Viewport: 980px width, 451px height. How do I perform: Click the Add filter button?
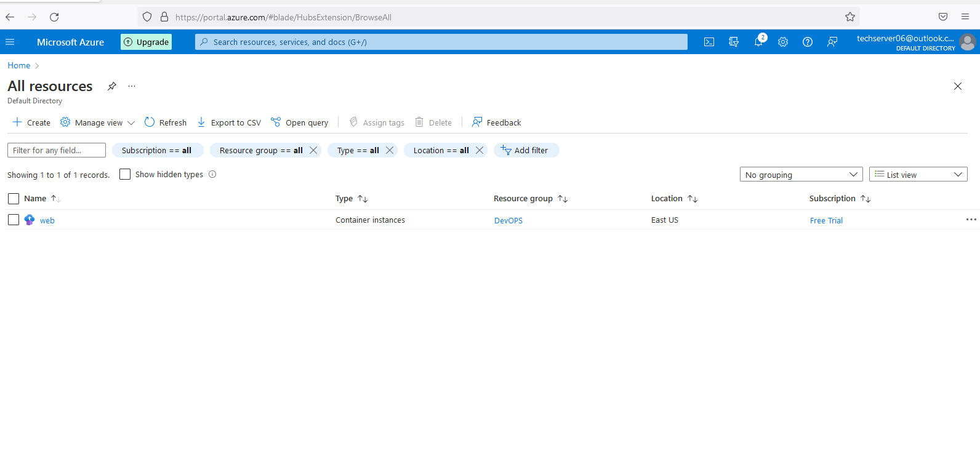click(526, 150)
